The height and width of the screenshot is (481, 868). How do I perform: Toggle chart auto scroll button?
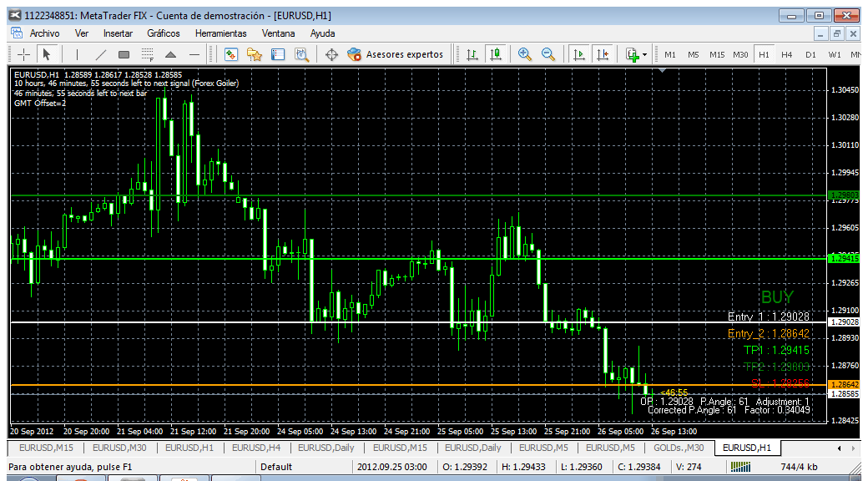click(x=579, y=54)
